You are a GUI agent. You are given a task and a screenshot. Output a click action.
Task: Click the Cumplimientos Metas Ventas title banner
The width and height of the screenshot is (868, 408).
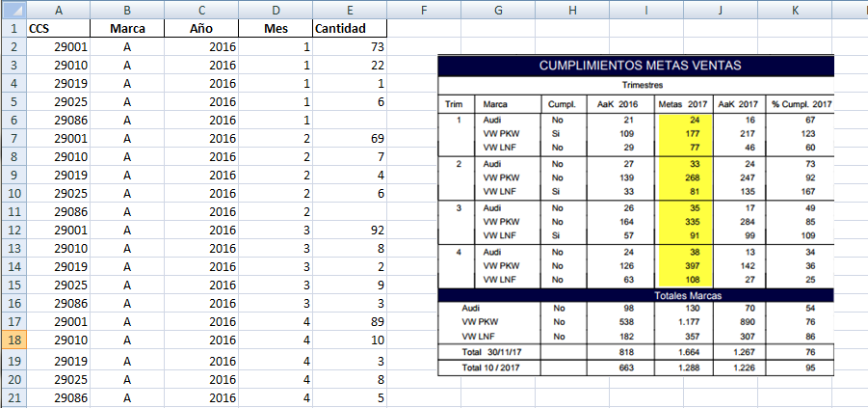(635, 67)
